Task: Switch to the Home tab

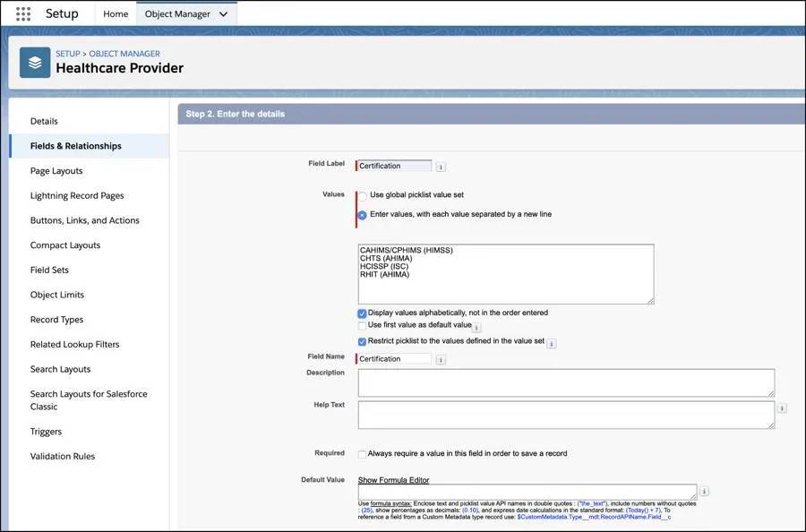Action: [x=115, y=13]
